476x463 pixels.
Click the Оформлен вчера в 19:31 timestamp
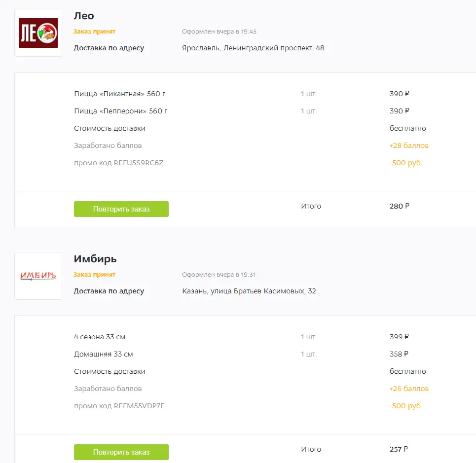219,275
